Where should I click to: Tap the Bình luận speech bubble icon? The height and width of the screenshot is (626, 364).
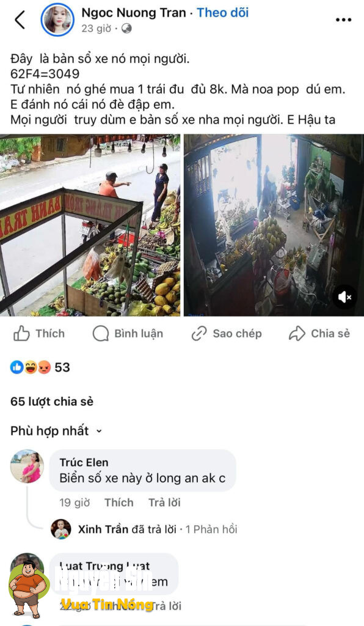(101, 333)
